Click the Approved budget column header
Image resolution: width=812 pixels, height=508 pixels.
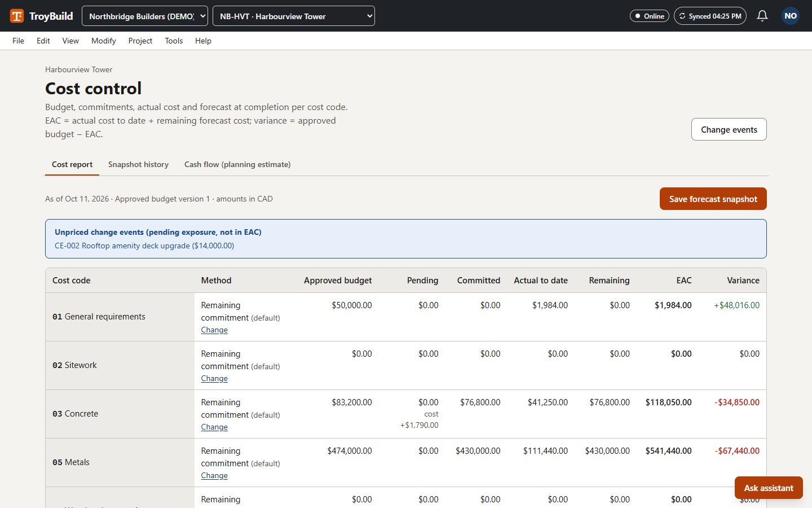(x=338, y=281)
